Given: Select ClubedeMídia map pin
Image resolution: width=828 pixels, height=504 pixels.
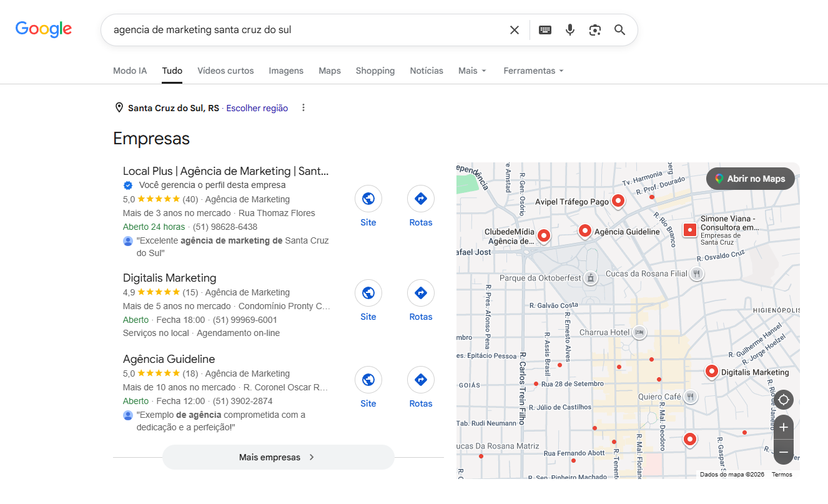Looking at the screenshot, I should pos(544,235).
